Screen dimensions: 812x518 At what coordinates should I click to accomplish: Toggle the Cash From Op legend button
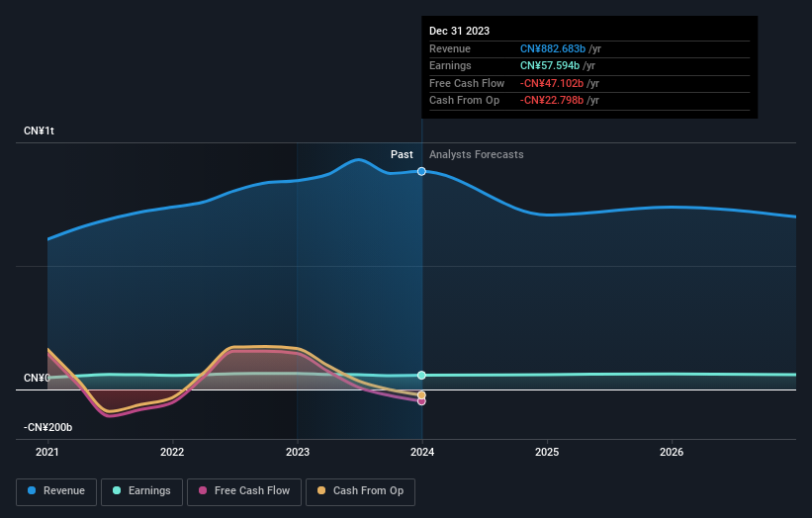point(360,491)
